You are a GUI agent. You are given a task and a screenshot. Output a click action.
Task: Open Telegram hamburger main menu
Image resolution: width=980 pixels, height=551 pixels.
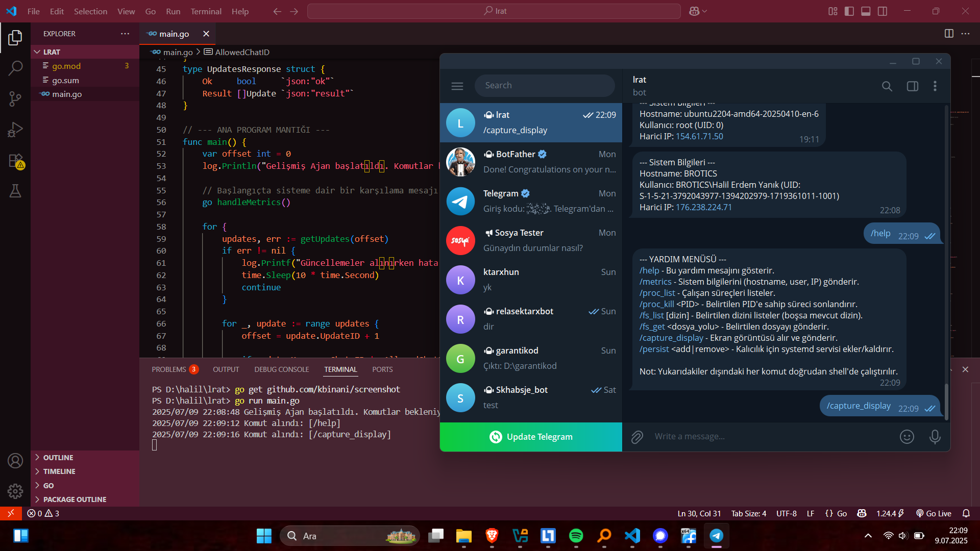457,86
